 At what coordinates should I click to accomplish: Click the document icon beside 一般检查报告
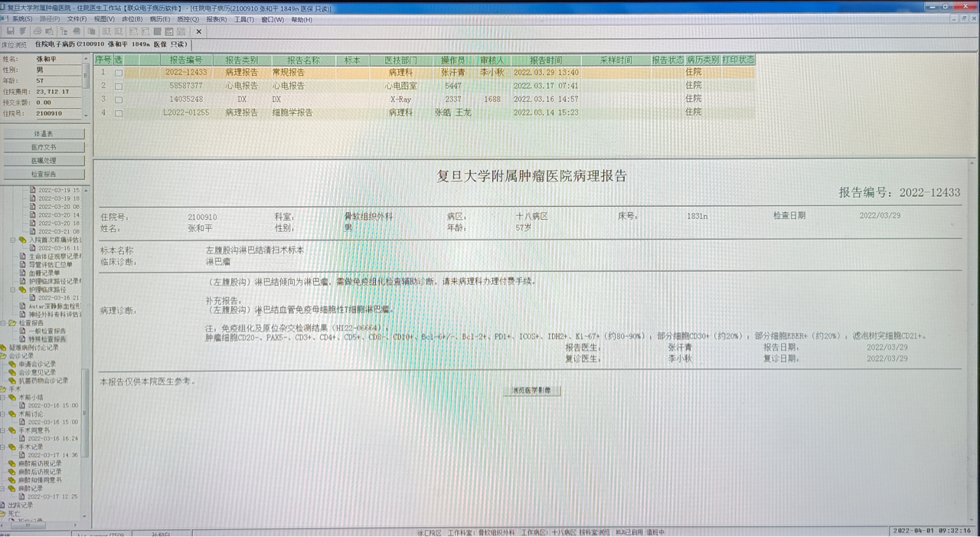pos(23,331)
